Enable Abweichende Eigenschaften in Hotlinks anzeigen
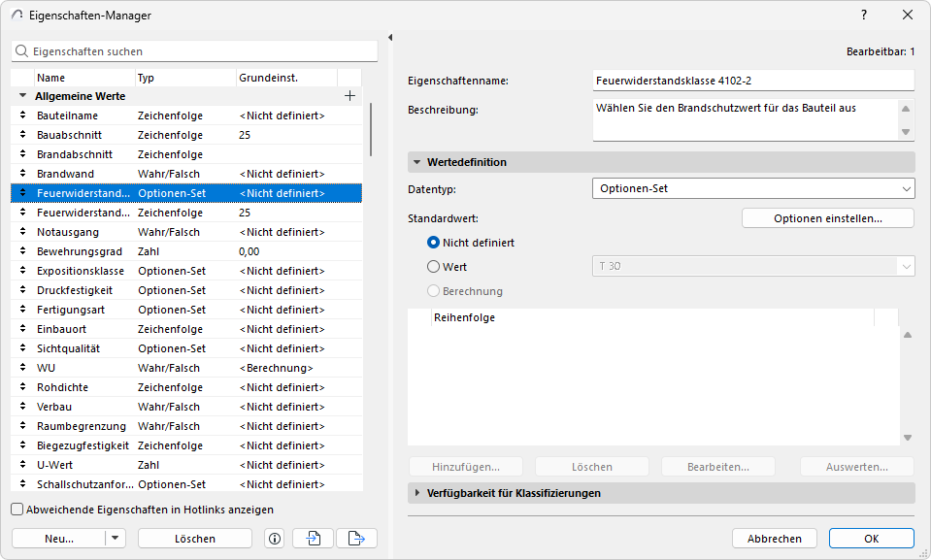 pyautogui.click(x=17, y=510)
